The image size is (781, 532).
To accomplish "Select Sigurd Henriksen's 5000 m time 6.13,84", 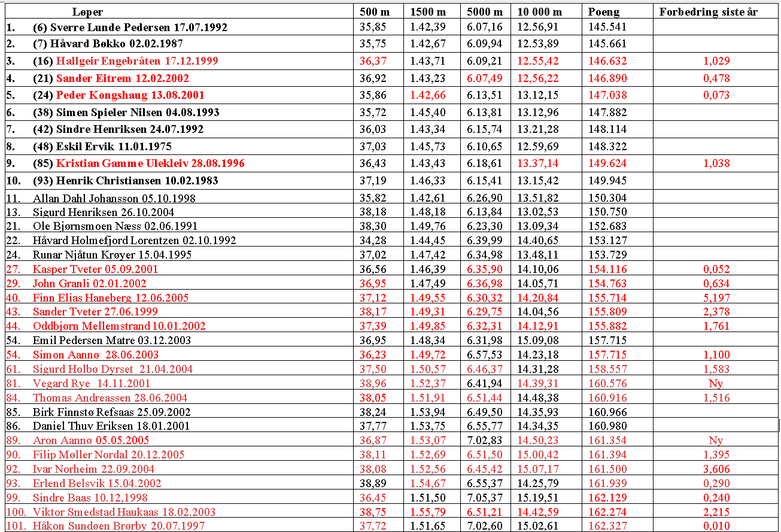I will pos(485,212).
